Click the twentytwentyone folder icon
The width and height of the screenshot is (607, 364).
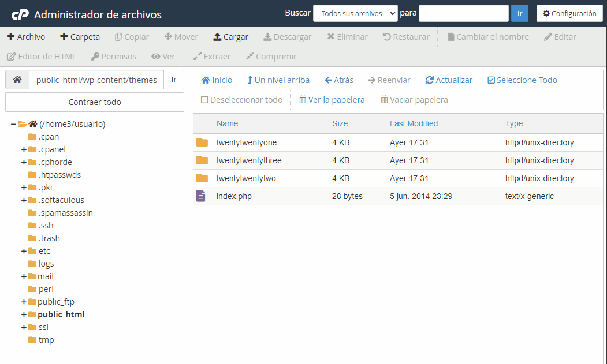tap(202, 142)
